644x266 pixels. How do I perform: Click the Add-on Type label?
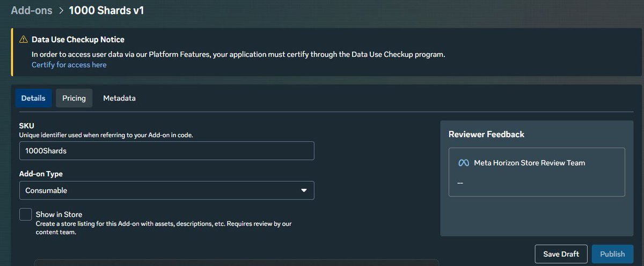tap(41, 174)
